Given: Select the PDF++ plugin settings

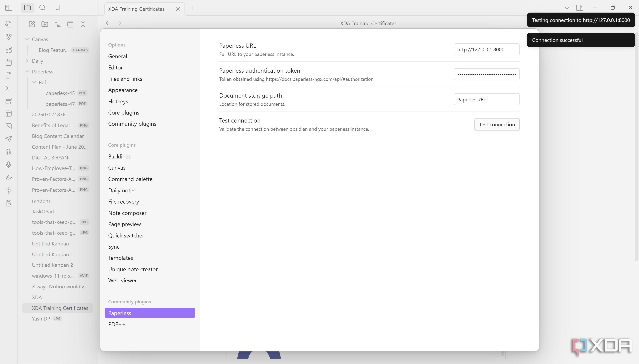Looking at the screenshot, I should point(150,324).
